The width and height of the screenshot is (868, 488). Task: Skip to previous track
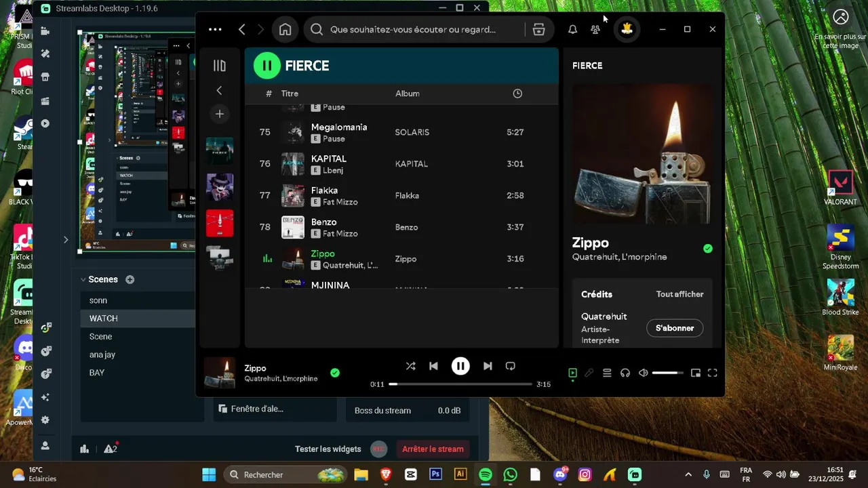[x=433, y=366]
